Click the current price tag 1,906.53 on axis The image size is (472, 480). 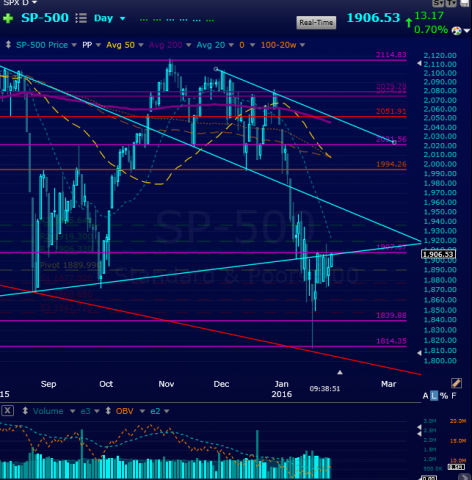438,255
